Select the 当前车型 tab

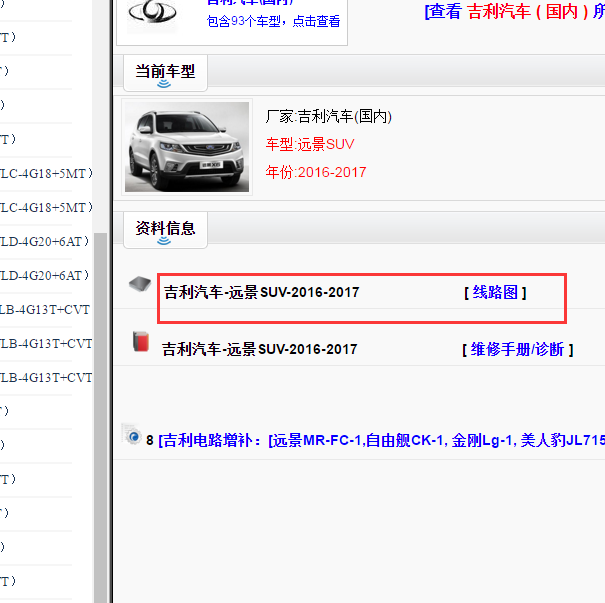pyautogui.click(x=165, y=73)
